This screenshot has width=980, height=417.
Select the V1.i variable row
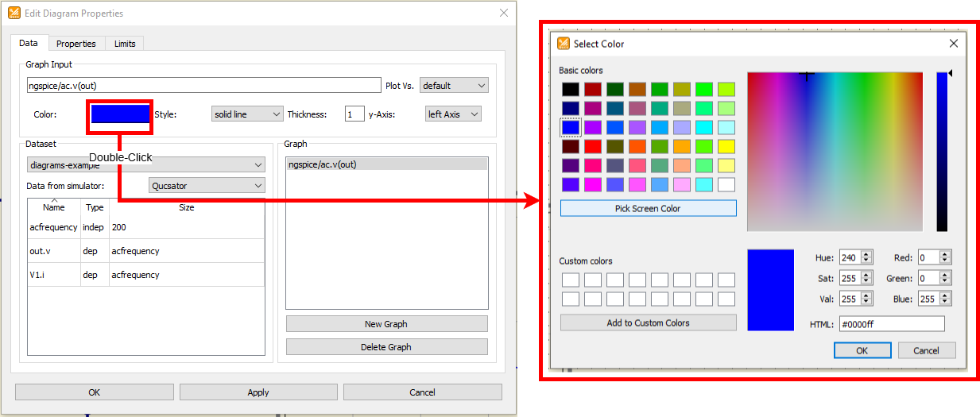click(146, 275)
